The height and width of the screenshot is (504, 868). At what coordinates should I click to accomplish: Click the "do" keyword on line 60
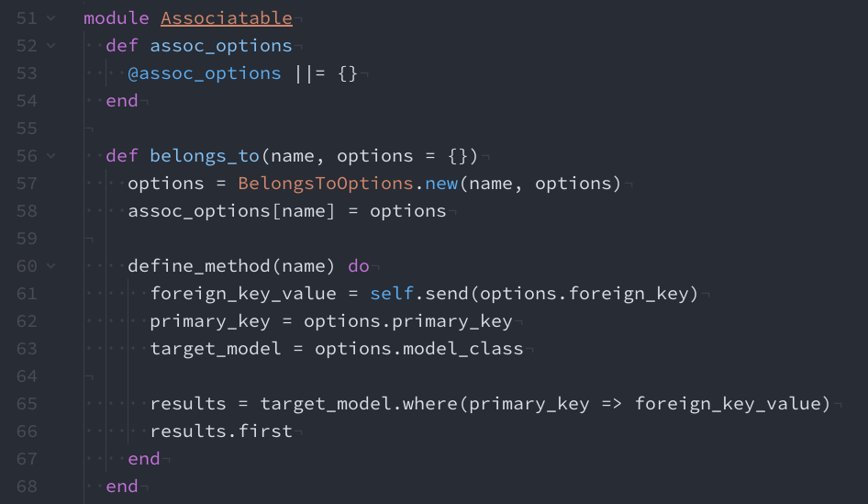[x=359, y=266]
